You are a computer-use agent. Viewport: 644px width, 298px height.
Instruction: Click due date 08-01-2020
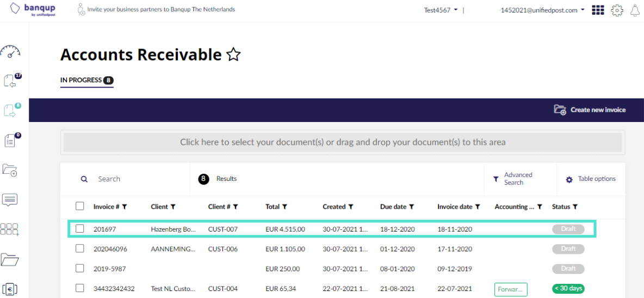(397, 269)
